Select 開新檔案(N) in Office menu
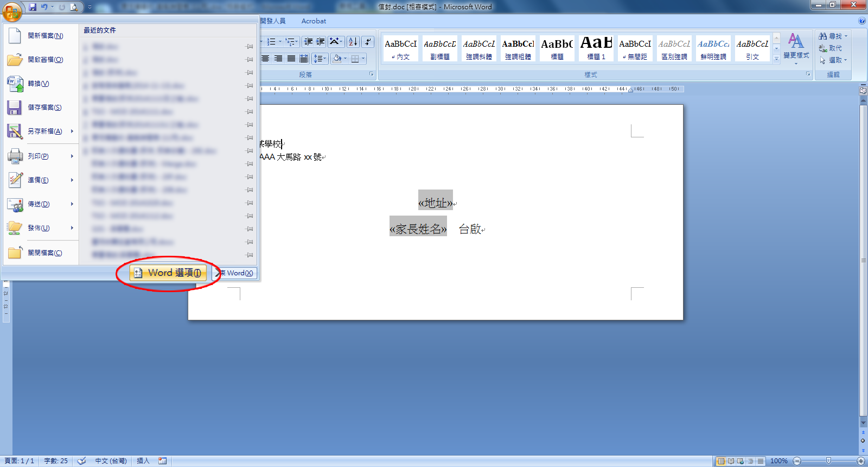The width and height of the screenshot is (868, 467). point(41,36)
